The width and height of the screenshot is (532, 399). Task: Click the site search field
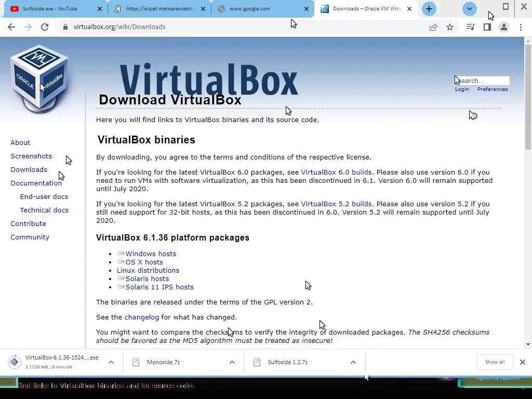coord(482,81)
